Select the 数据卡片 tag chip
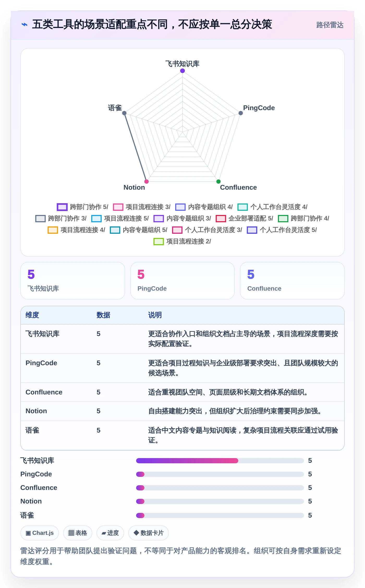This screenshot has height=588, width=365. tap(149, 533)
